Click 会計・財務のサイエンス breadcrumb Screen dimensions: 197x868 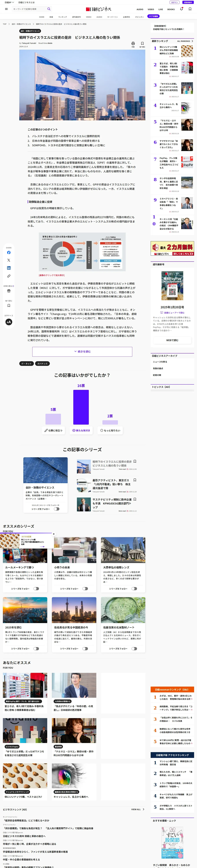pos(21,24)
